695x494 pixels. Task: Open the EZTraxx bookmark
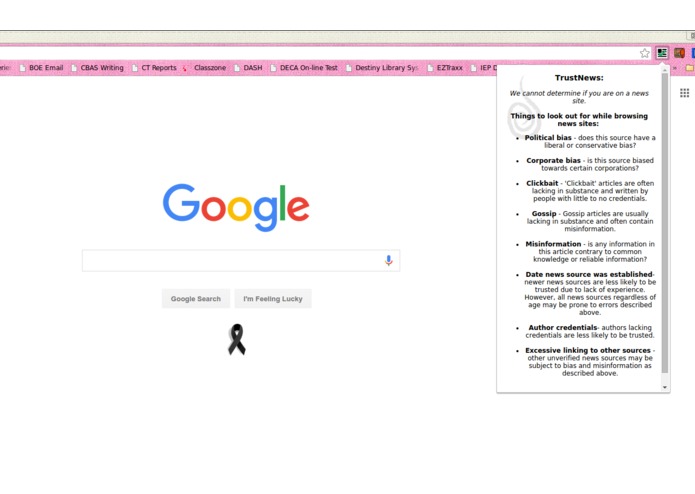(445, 68)
